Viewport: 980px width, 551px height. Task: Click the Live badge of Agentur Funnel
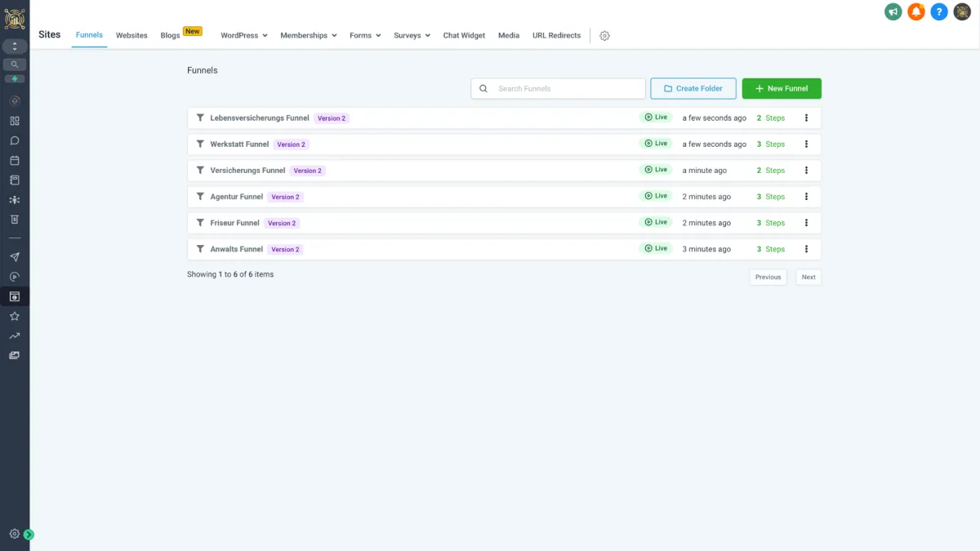point(656,195)
